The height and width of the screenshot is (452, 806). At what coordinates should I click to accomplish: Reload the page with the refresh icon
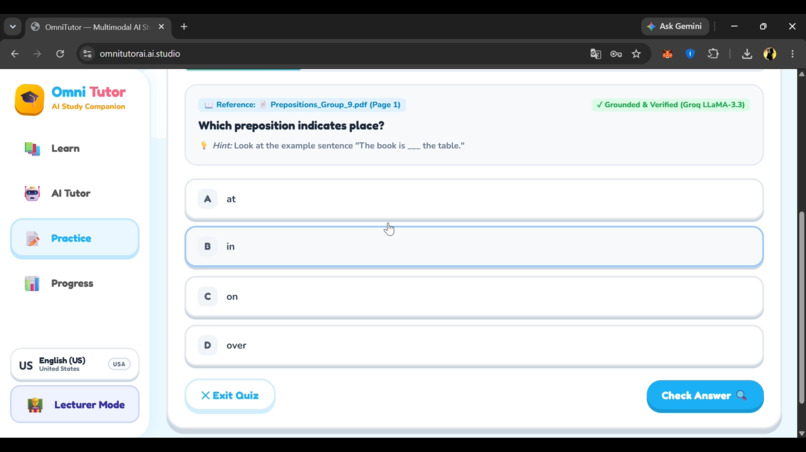click(60, 53)
